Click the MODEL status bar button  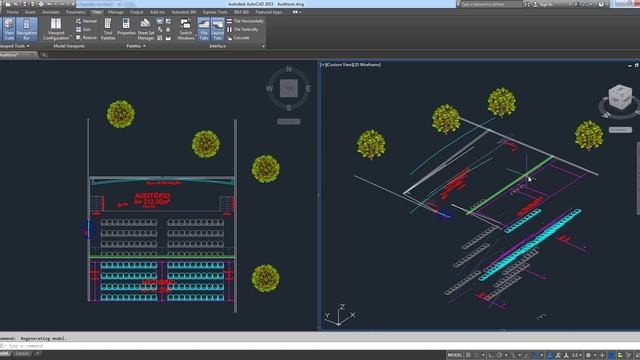455,355
